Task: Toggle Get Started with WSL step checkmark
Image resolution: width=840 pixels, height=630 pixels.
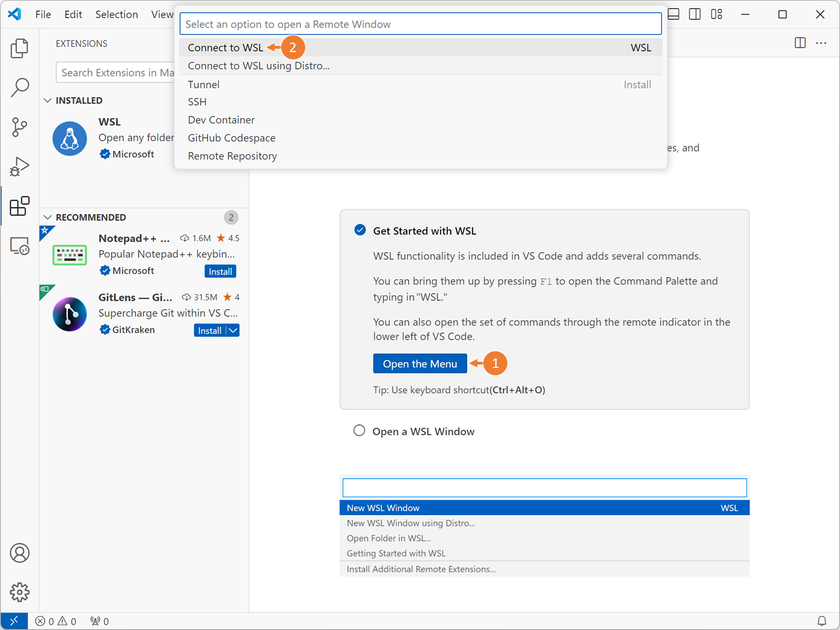Action: click(360, 230)
